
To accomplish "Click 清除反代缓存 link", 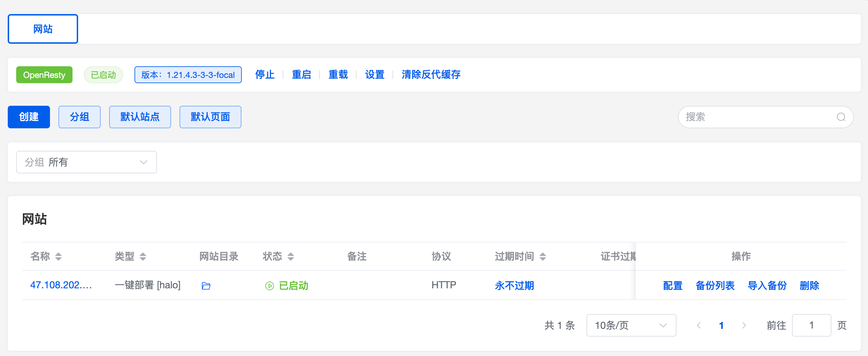I will 431,75.
